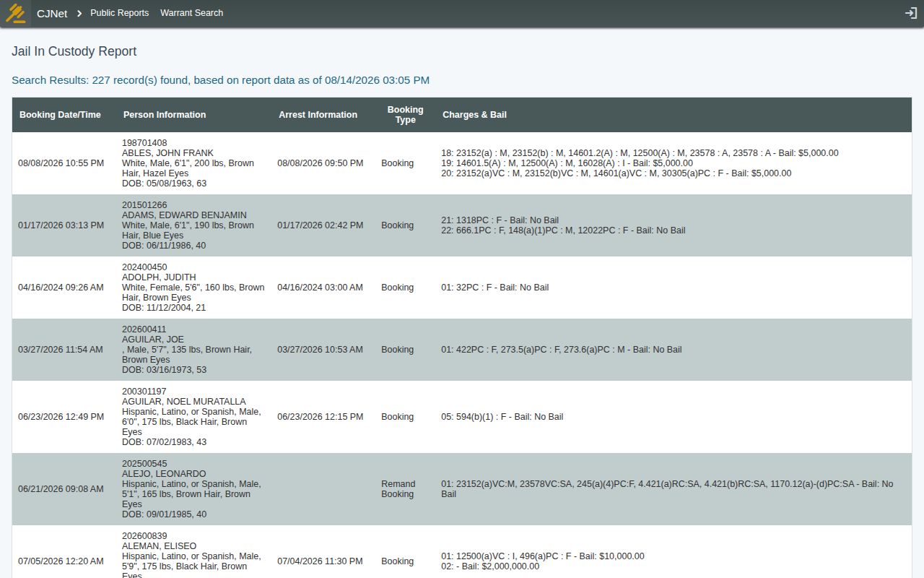Click arrest time 07/04/2026 11:30 PM

(x=320, y=561)
